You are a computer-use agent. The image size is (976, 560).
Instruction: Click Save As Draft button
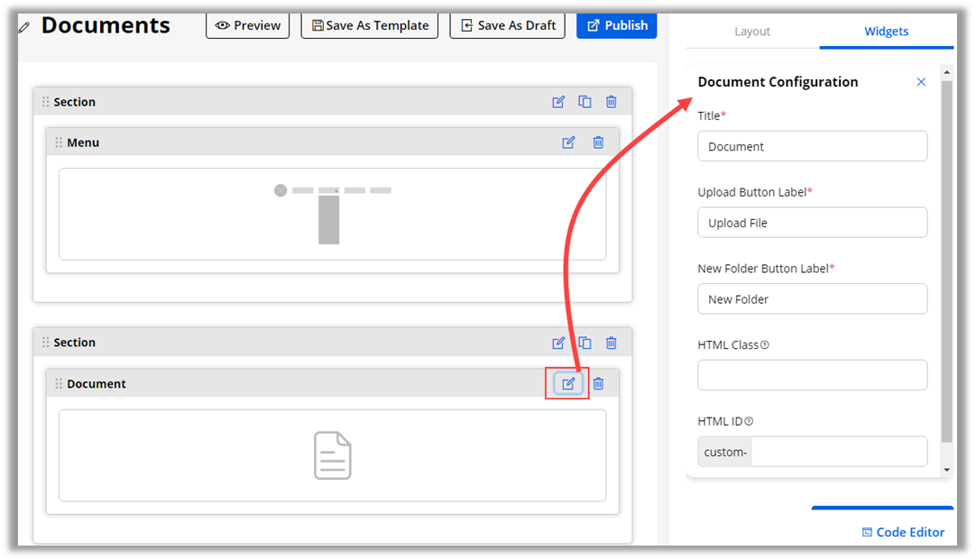click(x=507, y=25)
